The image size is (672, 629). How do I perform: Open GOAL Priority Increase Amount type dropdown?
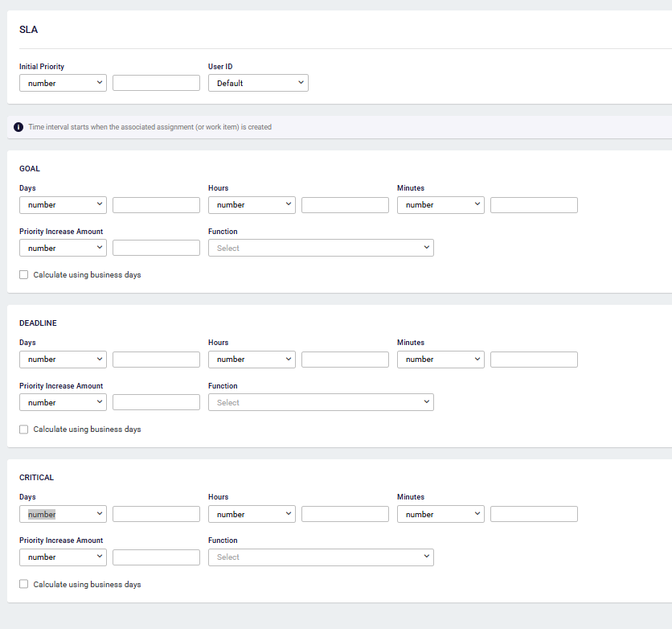pos(63,248)
